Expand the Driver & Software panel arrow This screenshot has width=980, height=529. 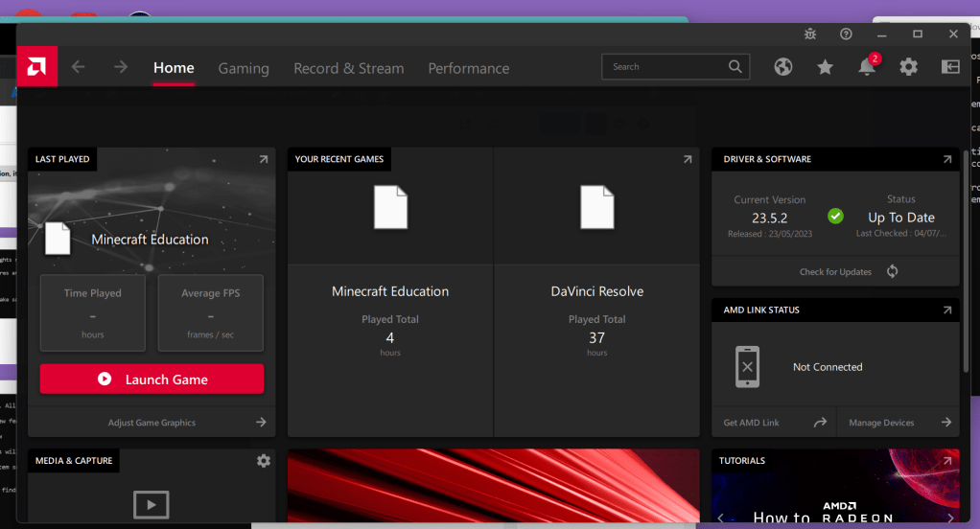pos(947,159)
